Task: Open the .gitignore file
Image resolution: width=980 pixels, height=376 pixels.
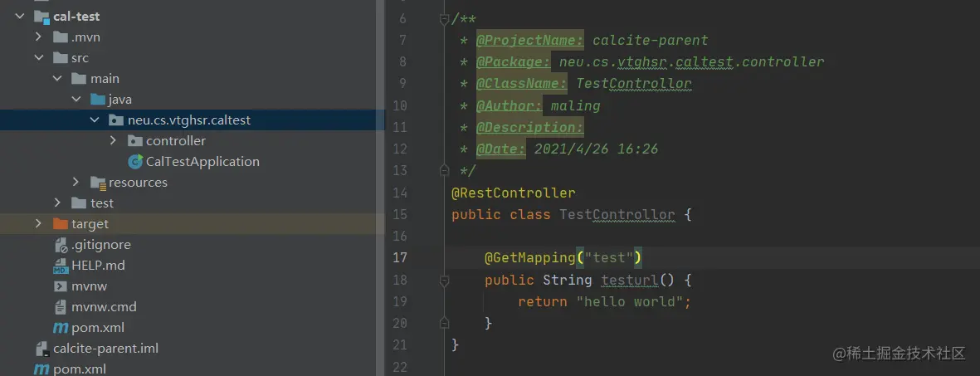Action: [x=100, y=245]
